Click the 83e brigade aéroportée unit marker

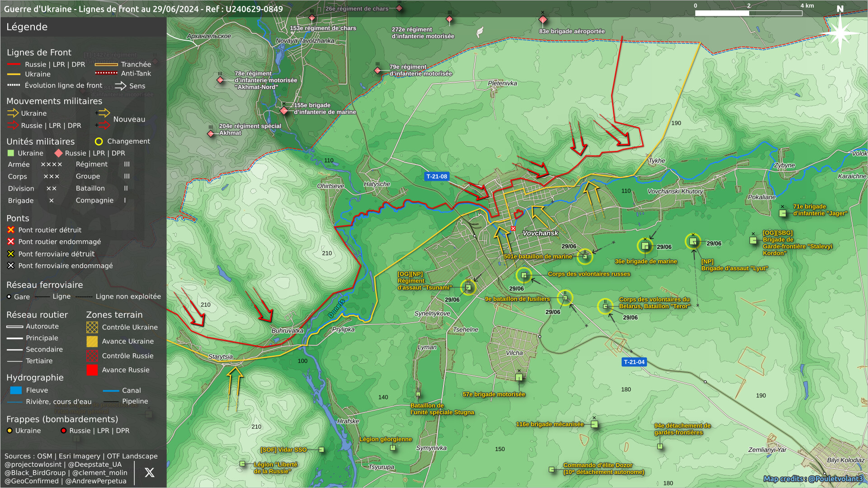tap(542, 19)
